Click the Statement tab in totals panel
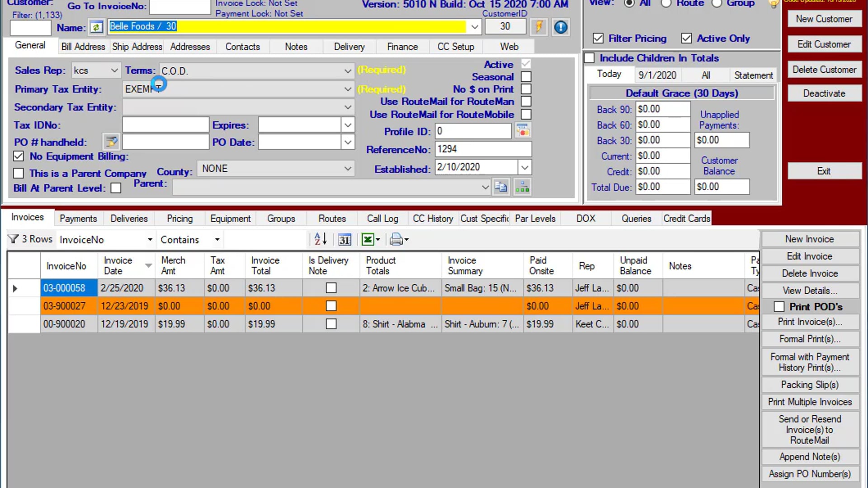868x488 pixels. coord(753,75)
